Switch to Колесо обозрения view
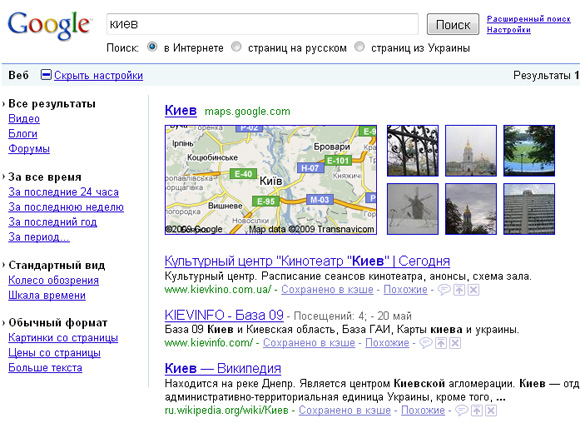 [53, 280]
